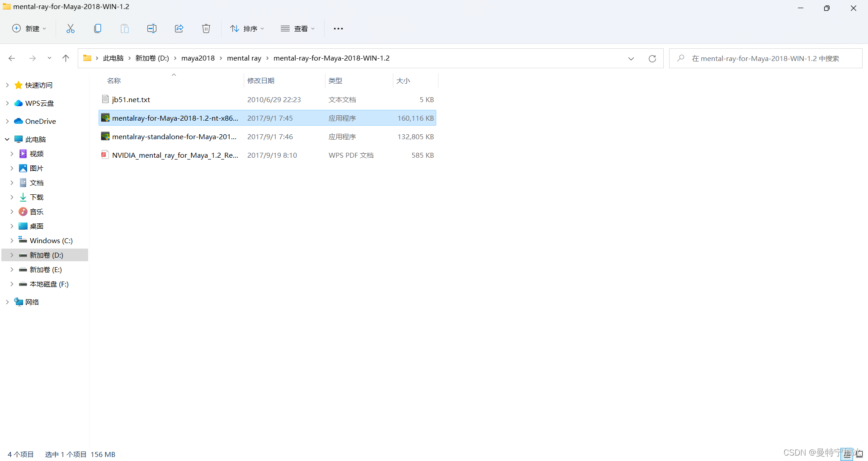The width and height of the screenshot is (868, 461).
Task: Open 音乐 folder in sidebar
Action: tap(37, 212)
